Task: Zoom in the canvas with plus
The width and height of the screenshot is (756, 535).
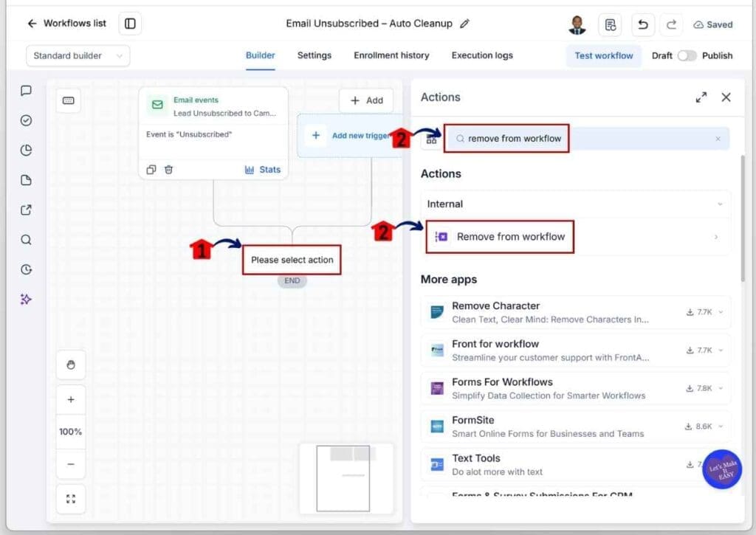Action: pos(71,399)
